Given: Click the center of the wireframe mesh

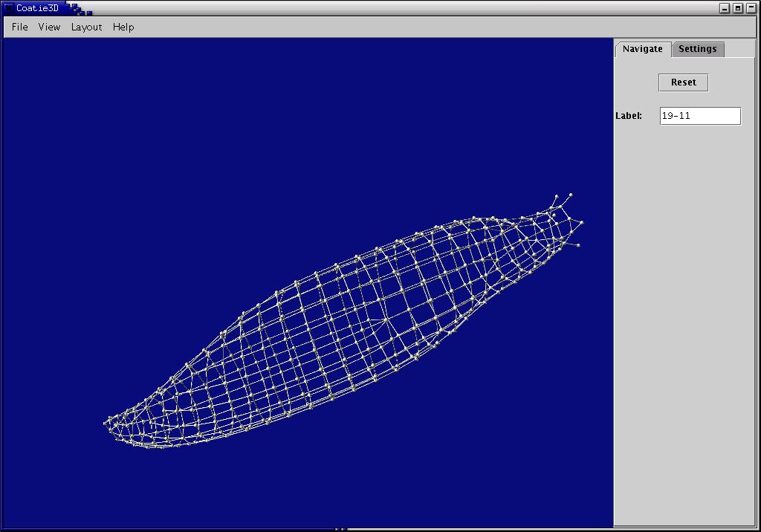Looking at the screenshot, I should [x=342, y=323].
